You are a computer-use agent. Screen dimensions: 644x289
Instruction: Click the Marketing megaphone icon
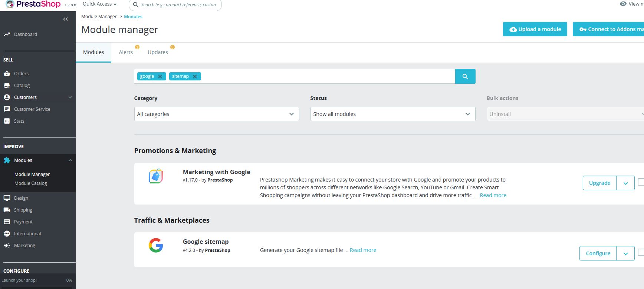point(7,245)
